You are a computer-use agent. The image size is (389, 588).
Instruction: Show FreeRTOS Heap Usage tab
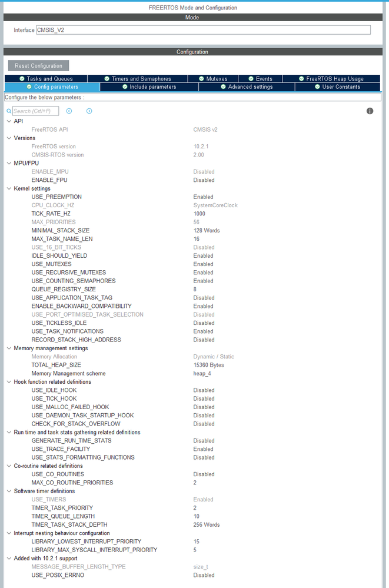click(331, 79)
